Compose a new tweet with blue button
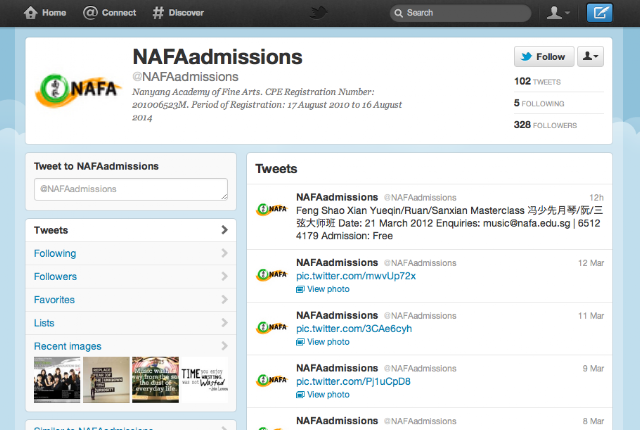The width and height of the screenshot is (640, 430). [x=599, y=13]
